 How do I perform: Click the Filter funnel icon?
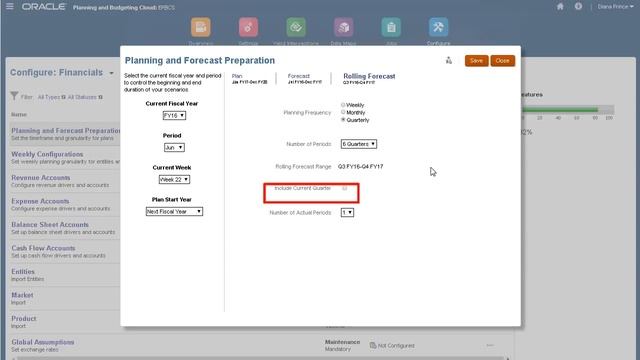(14, 96)
